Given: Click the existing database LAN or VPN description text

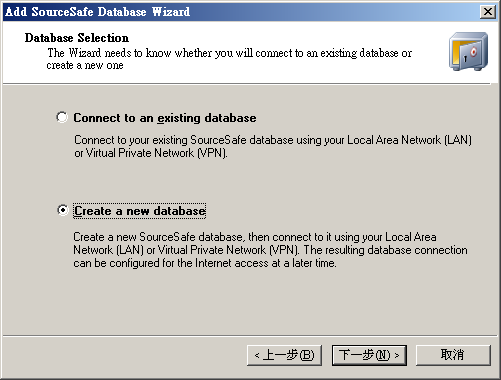Looking at the screenshot, I should tap(273, 146).
